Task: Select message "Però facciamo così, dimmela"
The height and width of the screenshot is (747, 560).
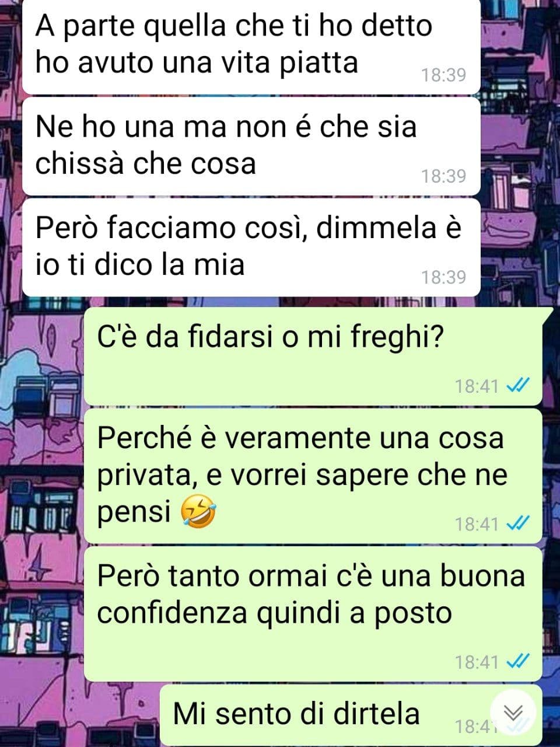Action: click(x=251, y=247)
